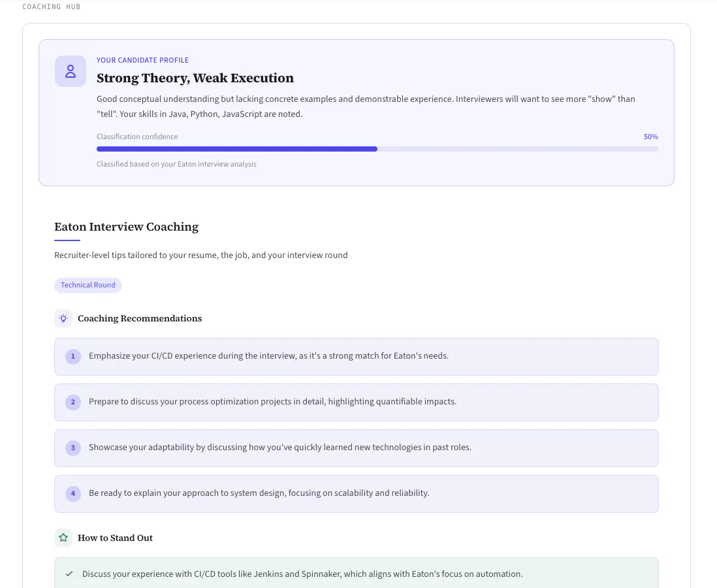Screen dimensions: 717x588
Task: Click the checkmark icon next to Jenkins tip
Action: 69,574
